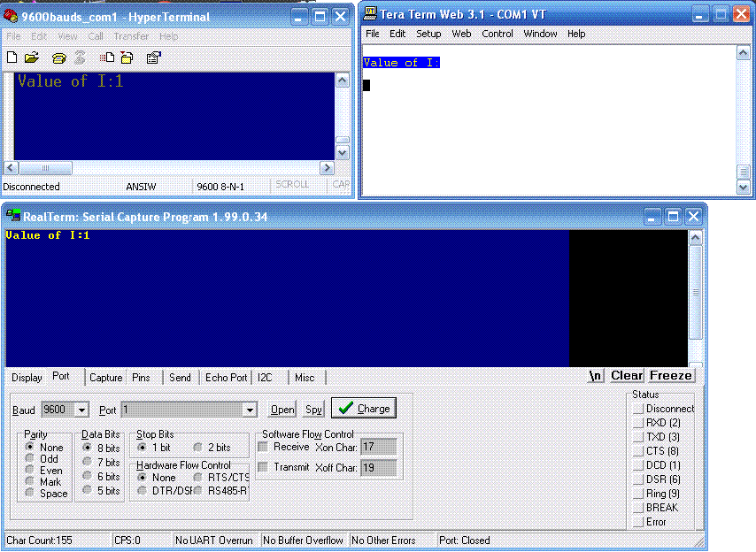Click the Disconnect phone icon in HyperTerminal toolbar
Screen dimensions: 756x552
(x=80, y=57)
